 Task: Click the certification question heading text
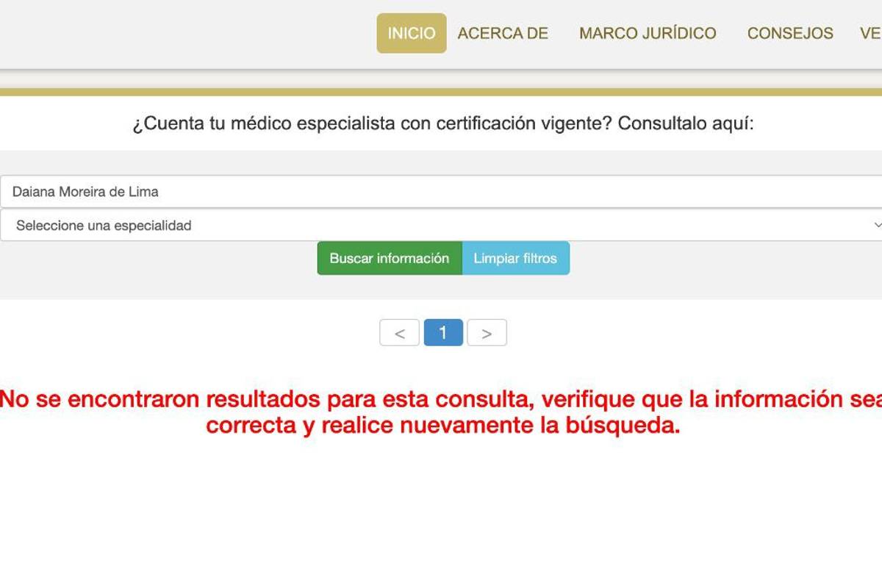442,123
